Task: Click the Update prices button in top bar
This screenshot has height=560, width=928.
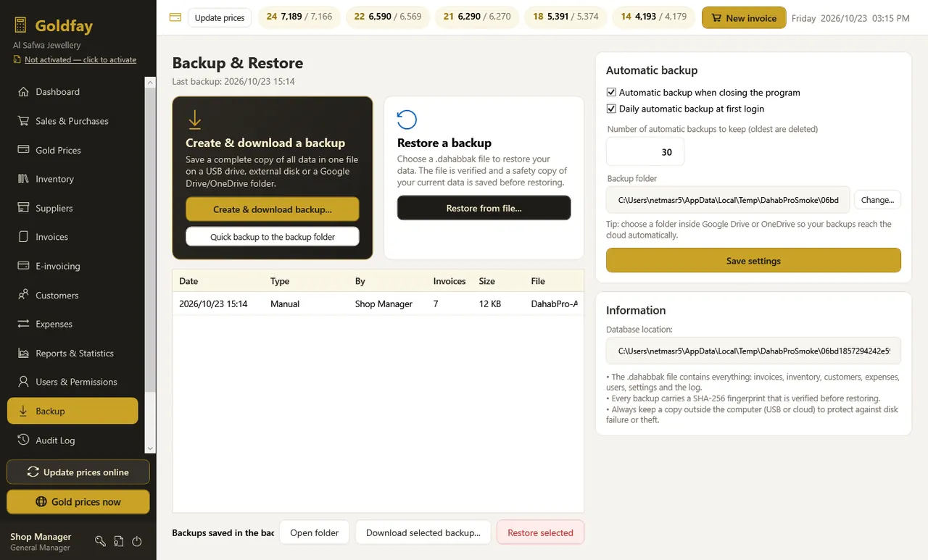Action: [220, 17]
